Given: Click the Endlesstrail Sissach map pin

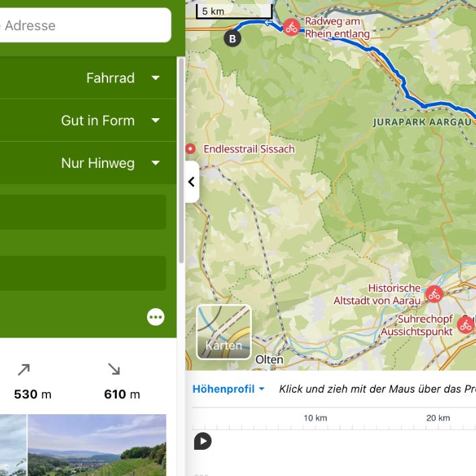Looking at the screenshot, I should 191,148.
